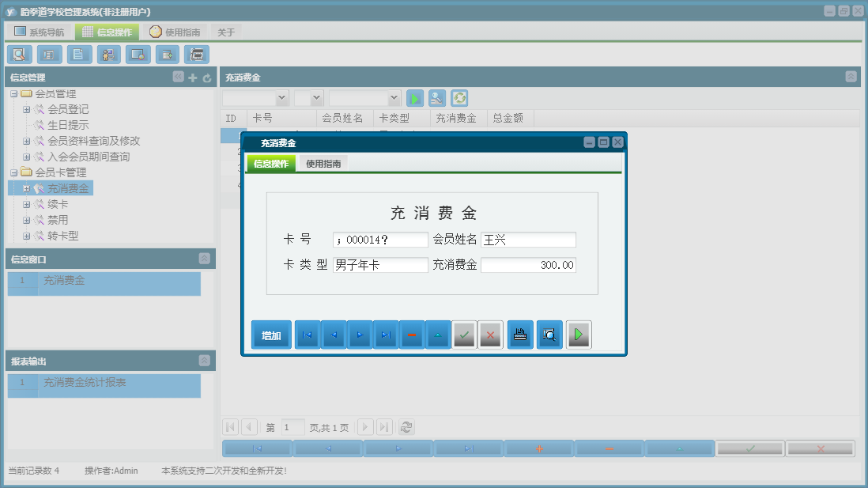Select the magnifier search tool in the toolbar
This screenshot has width=868, height=488.
coord(19,54)
